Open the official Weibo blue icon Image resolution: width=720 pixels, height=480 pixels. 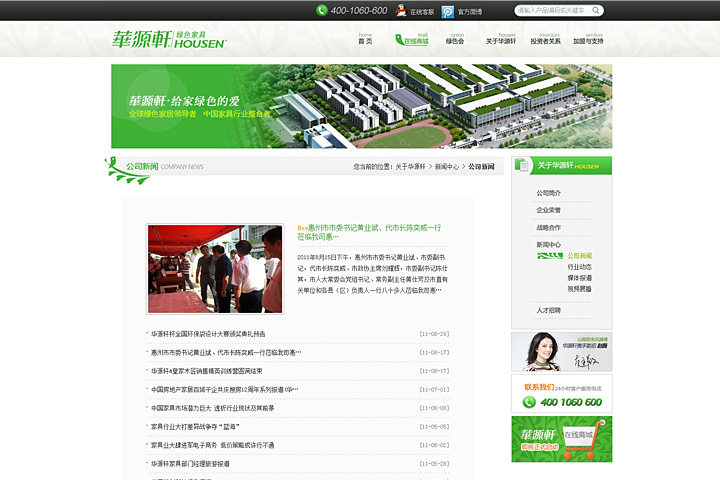[x=448, y=11]
